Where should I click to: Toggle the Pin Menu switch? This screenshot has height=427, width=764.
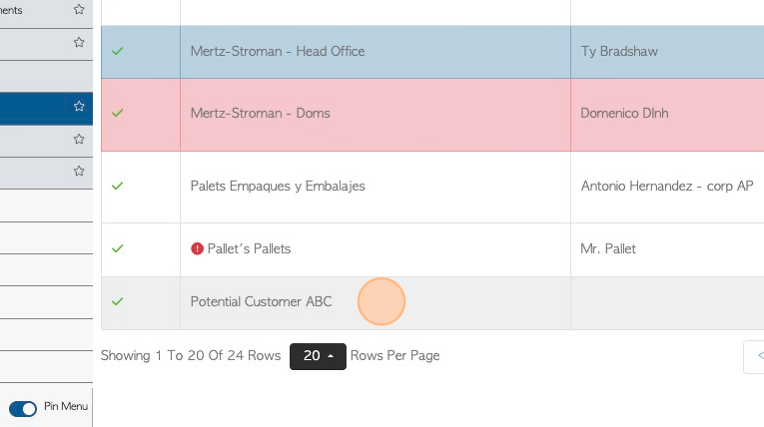[x=23, y=408]
